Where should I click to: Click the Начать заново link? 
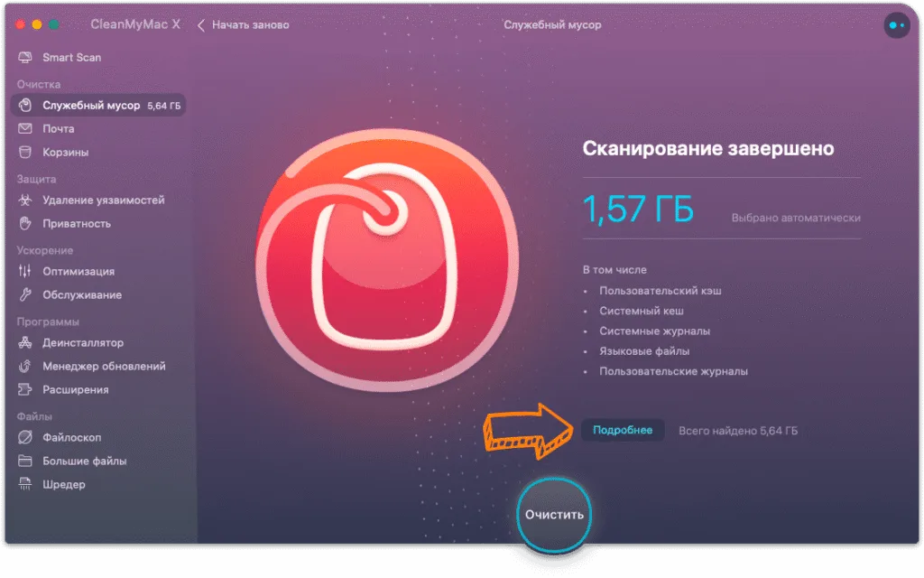coord(251,25)
